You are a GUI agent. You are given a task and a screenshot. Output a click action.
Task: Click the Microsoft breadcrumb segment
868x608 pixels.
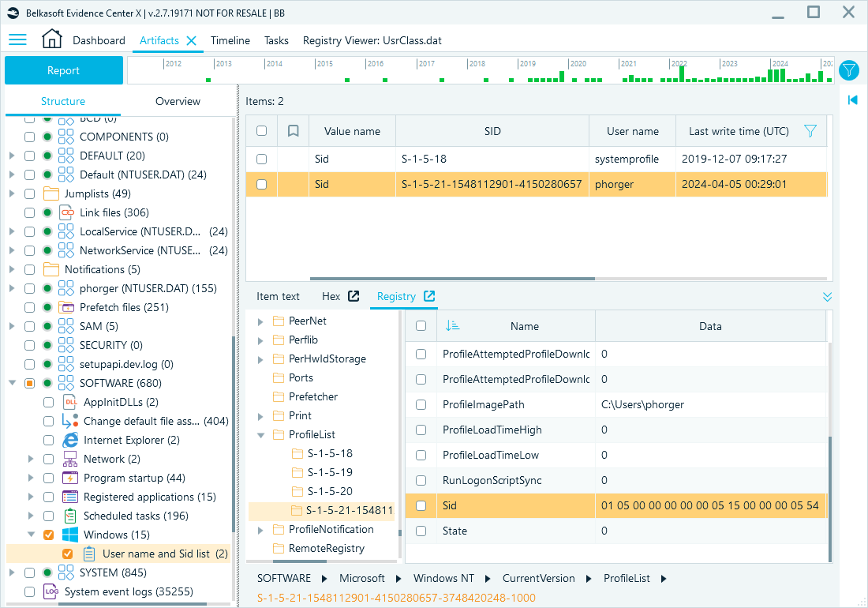pos(362,578)
